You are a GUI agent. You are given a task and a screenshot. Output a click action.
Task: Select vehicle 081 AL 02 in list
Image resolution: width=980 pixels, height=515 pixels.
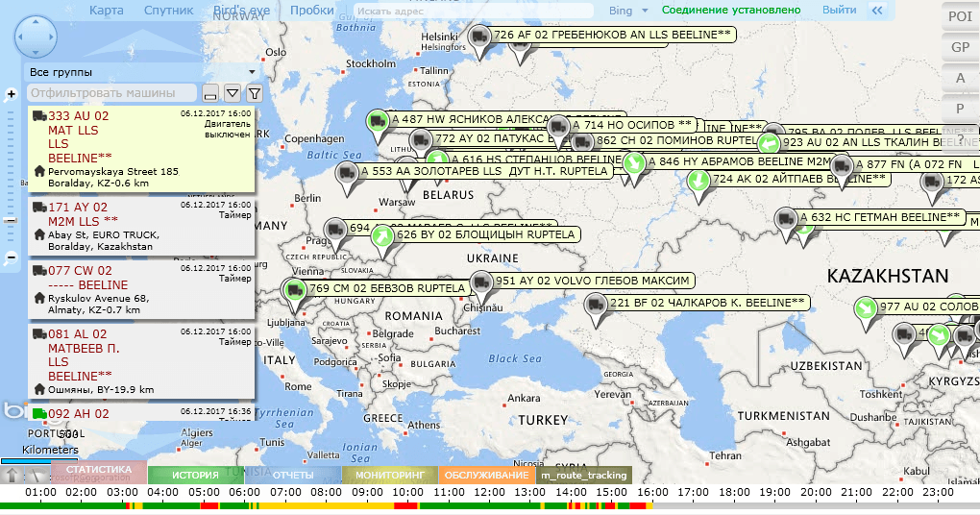(x=141, y=360)
